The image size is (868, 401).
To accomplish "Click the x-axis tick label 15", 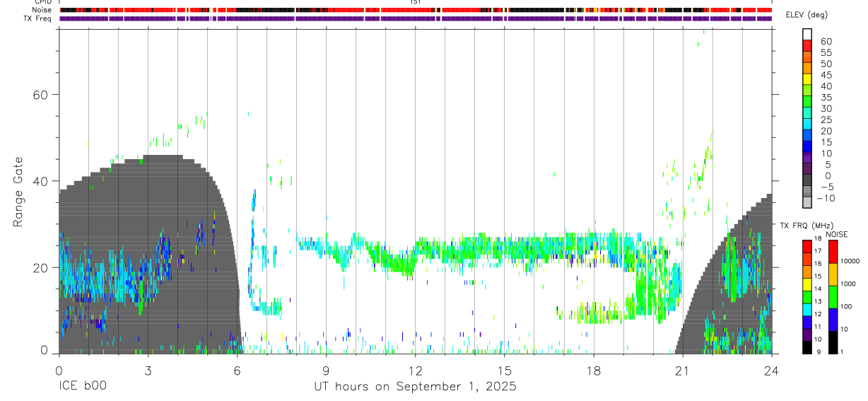I will tap(504, 369).
